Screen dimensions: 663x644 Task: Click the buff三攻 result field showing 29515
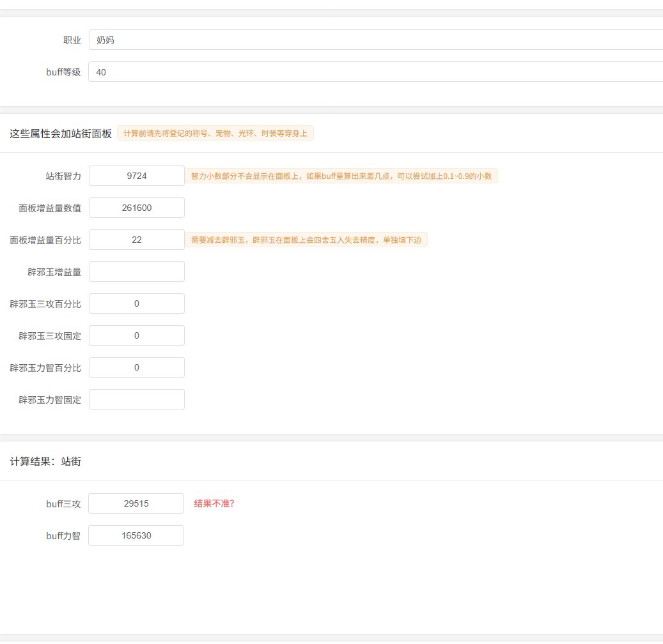(136, 503)
